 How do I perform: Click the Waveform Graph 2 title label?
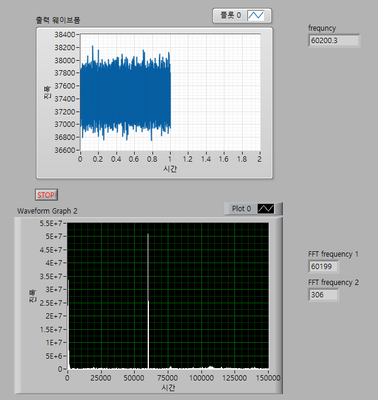[x=47, y=211]
